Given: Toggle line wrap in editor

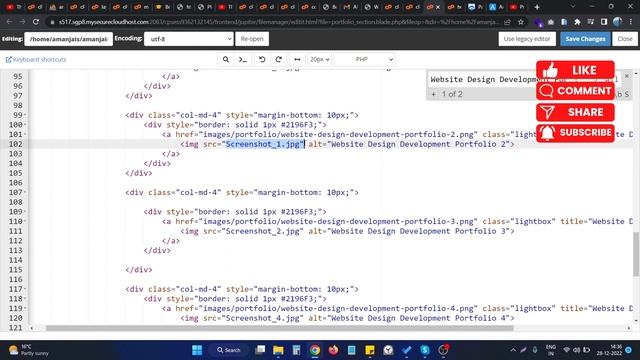Looking at the screenshot, I should coord(297,60).
